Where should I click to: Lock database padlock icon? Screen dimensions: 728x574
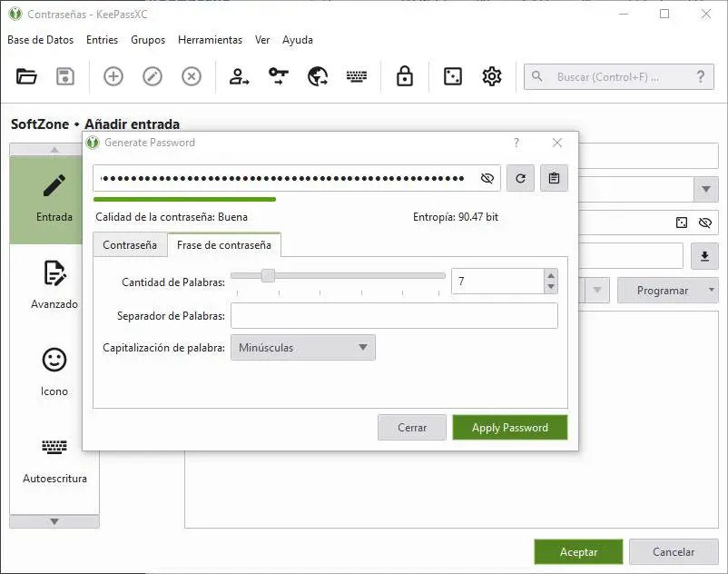tap(405, 76)
